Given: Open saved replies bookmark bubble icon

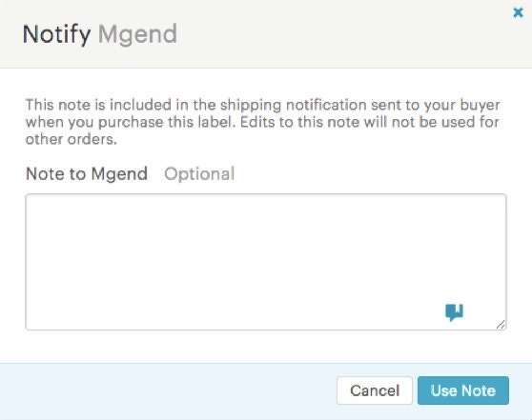Looking at the screenshot, I should (x=455, y=312).
